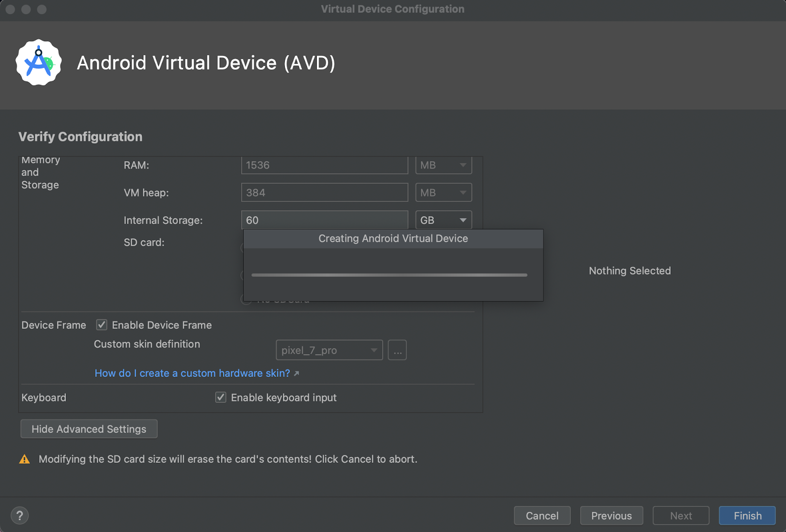The height and width of the screenshot is (532, 786).
Task: Click the VM heap label
Action: click(x=146, y=193)
